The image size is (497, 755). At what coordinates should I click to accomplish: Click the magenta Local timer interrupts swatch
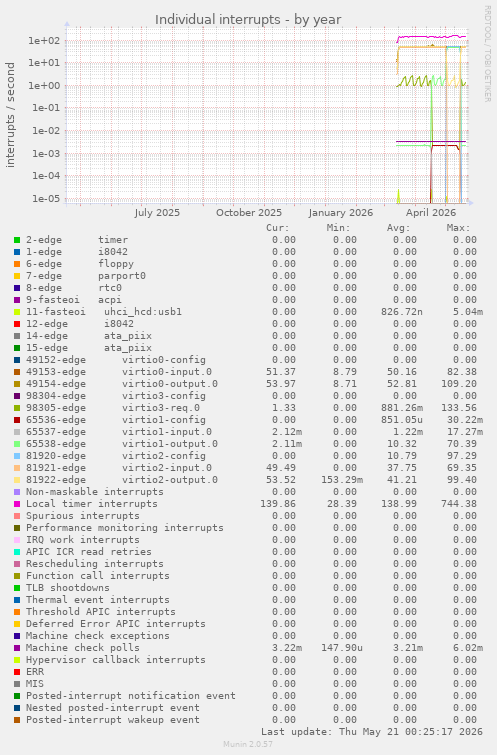17,504
